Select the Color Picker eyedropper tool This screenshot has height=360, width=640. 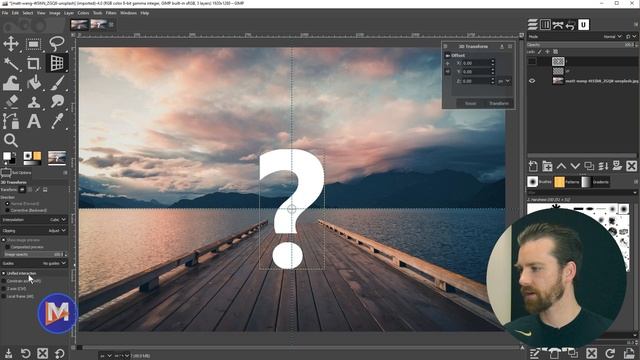pyautogui.click(x=57, y=121)
